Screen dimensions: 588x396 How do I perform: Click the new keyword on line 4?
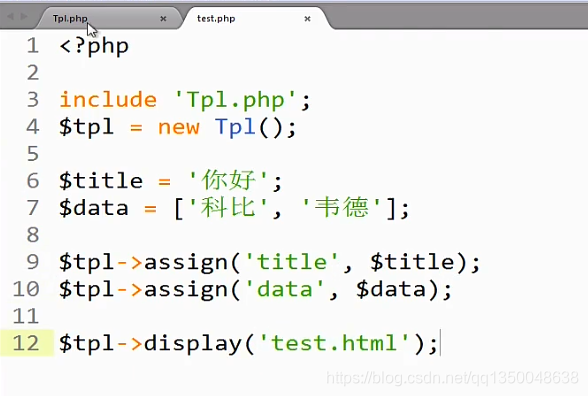(x=178, y=128)
